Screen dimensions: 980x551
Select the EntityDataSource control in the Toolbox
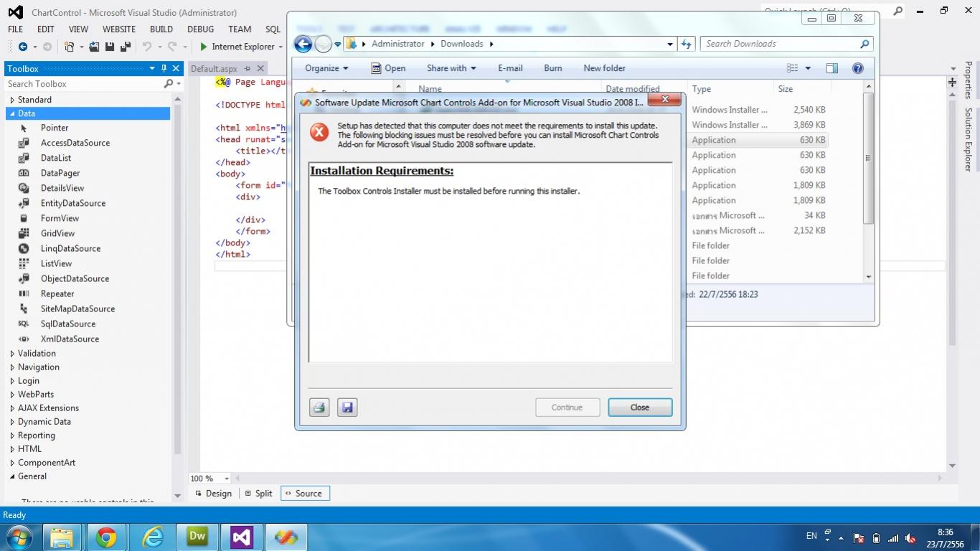(73, 203)
